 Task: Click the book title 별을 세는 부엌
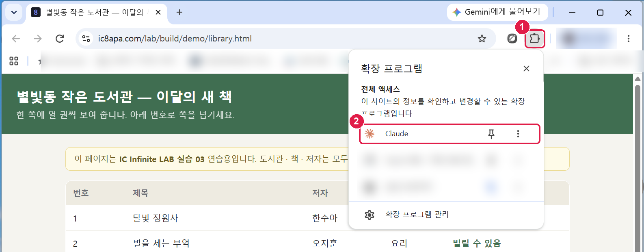click(x=161, y=243)
